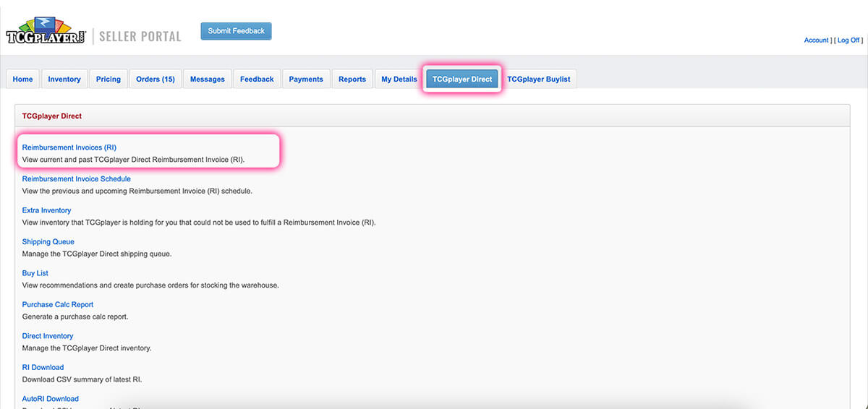Switch to the Inventory tab

pos(64,79)
